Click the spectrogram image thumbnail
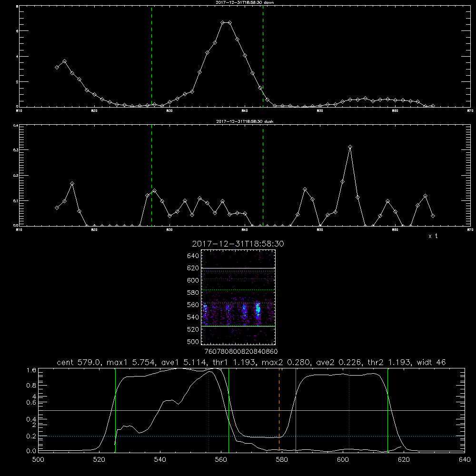This screenshot has width=476, height=476. (238, 297)
